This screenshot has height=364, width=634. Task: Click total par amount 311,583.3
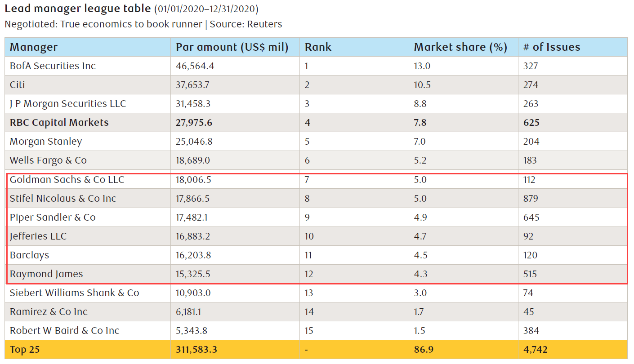tap(197, 350)
